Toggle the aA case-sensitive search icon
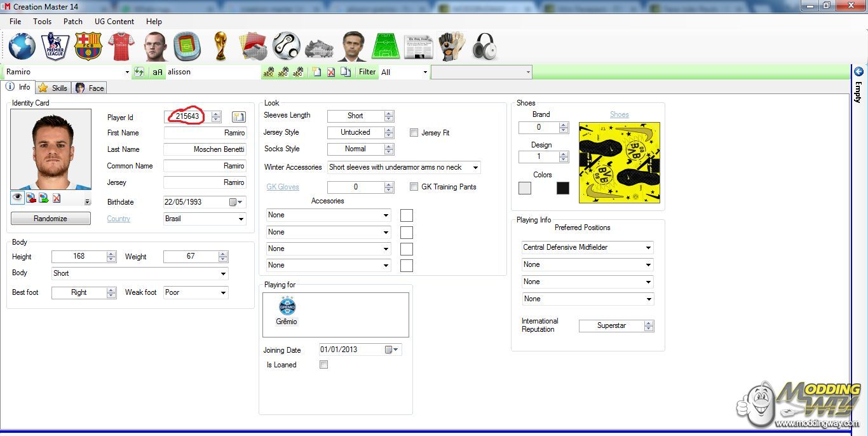Image resolution: width=868 pixels, height=436 pixels. [x=158, y=72]
